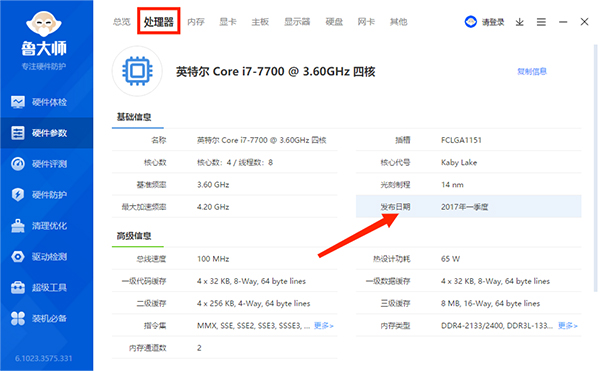Viewport: 600px width, 371px height.
Task: Click the memory channel count value 2
Action: [x=199, y=348]
